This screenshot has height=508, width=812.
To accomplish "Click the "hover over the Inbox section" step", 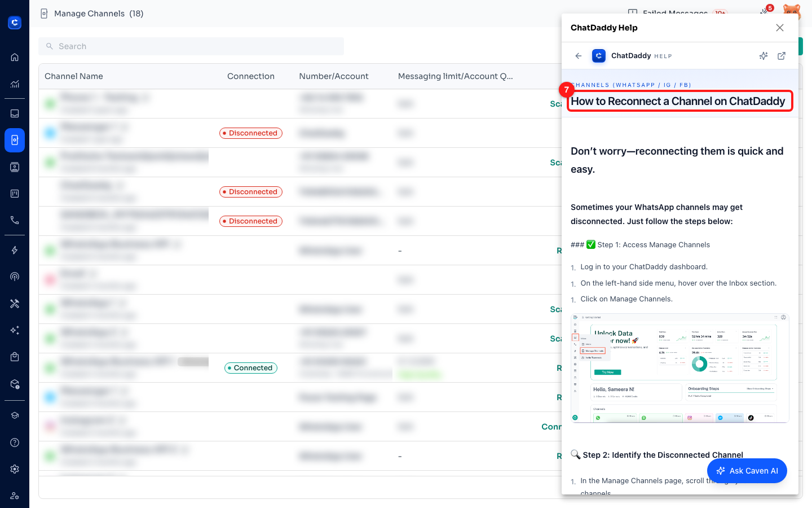I will [678, 283].
